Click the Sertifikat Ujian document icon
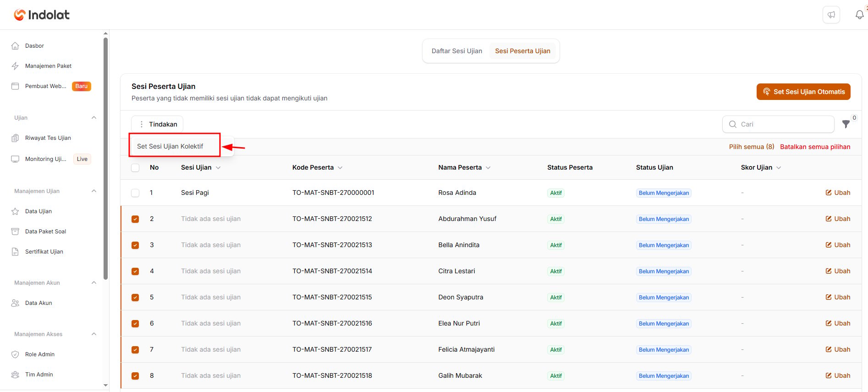Viewport: 868px width, 392px height. pos(15,252)
